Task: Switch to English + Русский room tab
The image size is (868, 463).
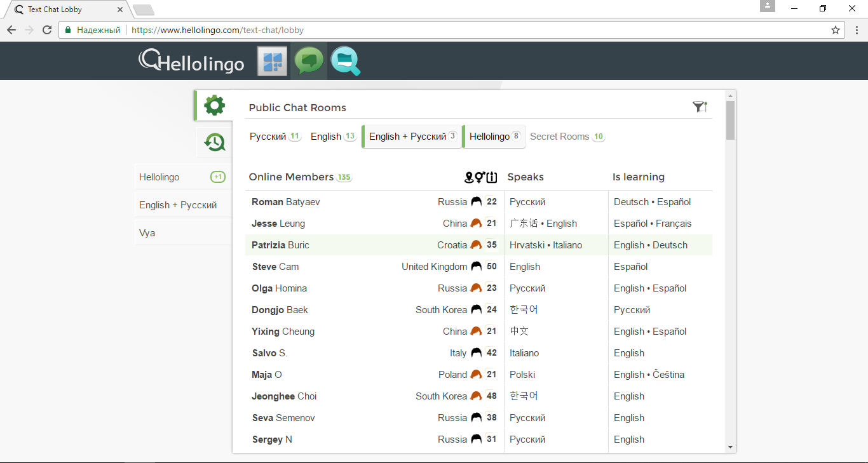Action: click(412, 137)
